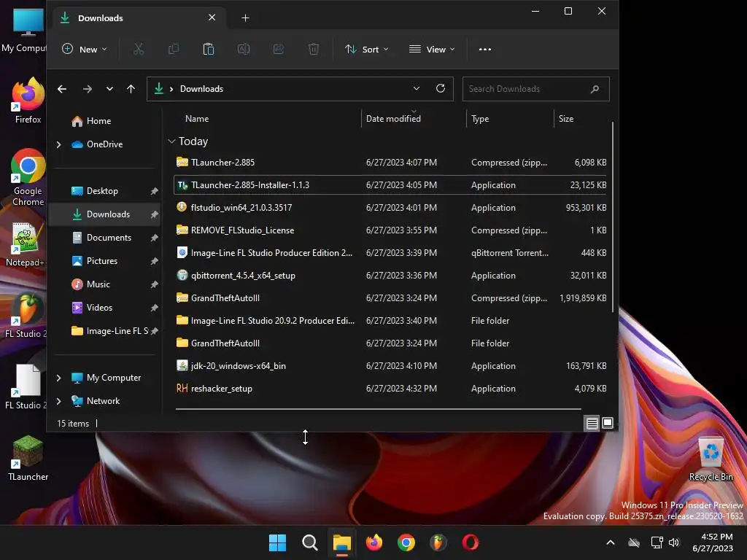This screenshot has width=747, height=560.
Task: Collapse the Today group
Action: [x=171, y=141]
